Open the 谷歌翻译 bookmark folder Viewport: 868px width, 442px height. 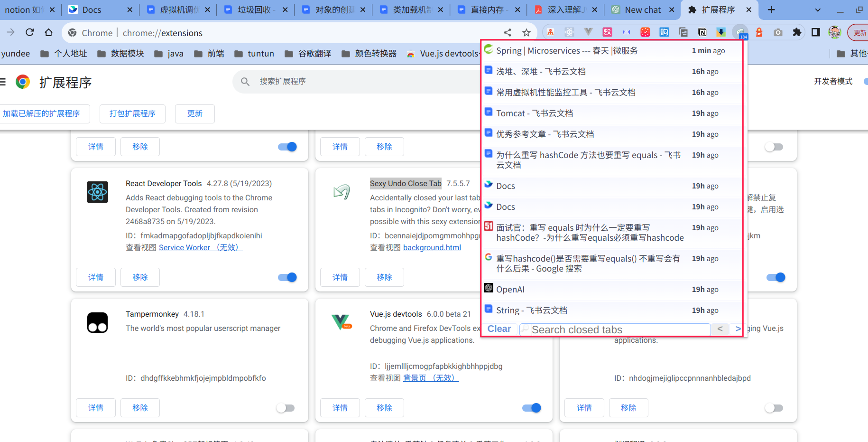[x=308, y=54]
